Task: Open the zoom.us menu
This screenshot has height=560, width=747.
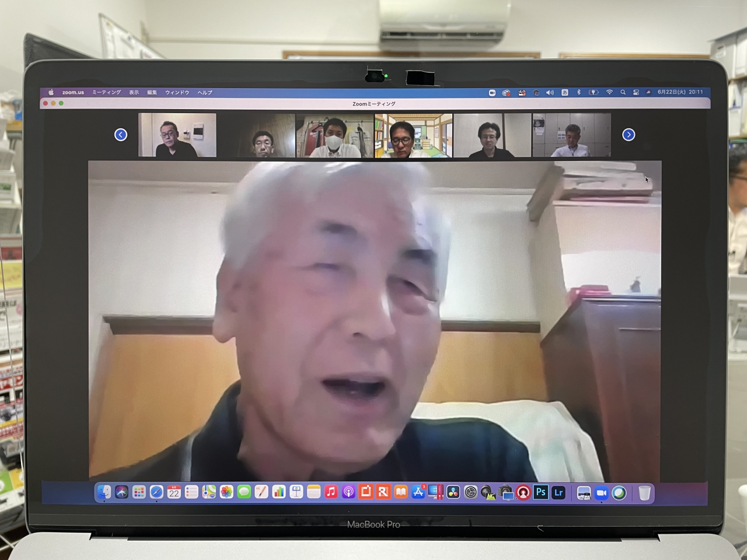Action: point(73,92)
